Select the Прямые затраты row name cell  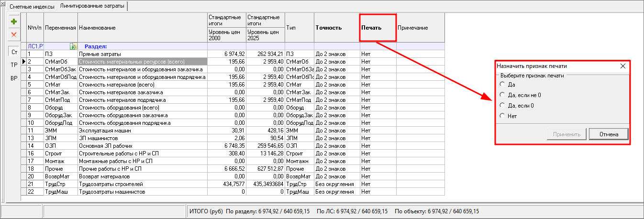click(x=142, y=54)
